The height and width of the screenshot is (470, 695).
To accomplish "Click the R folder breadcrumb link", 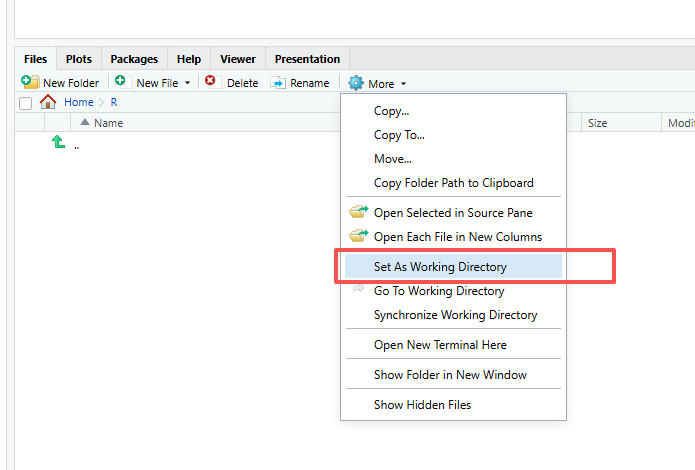I will click(x=114, y=102).
